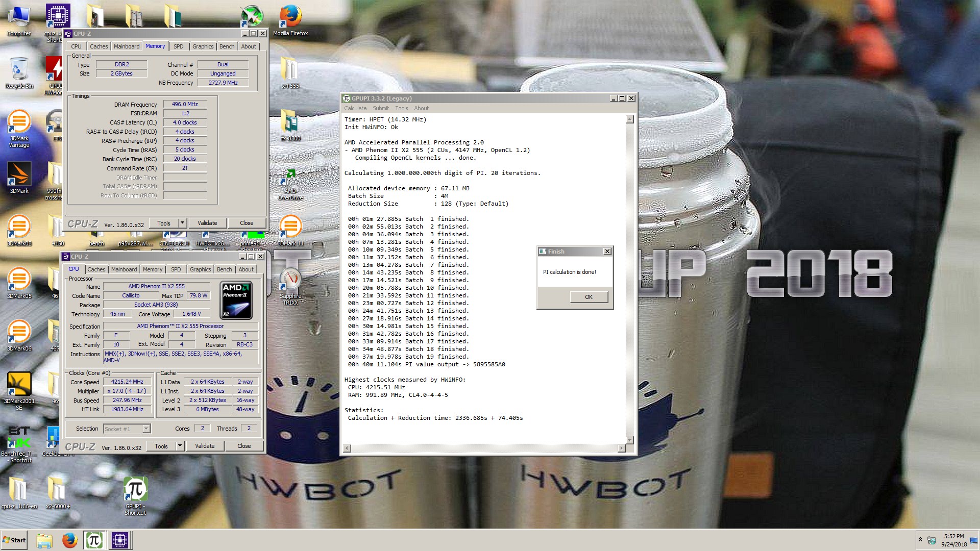The image size is (980, 551).
Task: Click Close button in lower CPU-Z window
Action: (244, 446)
